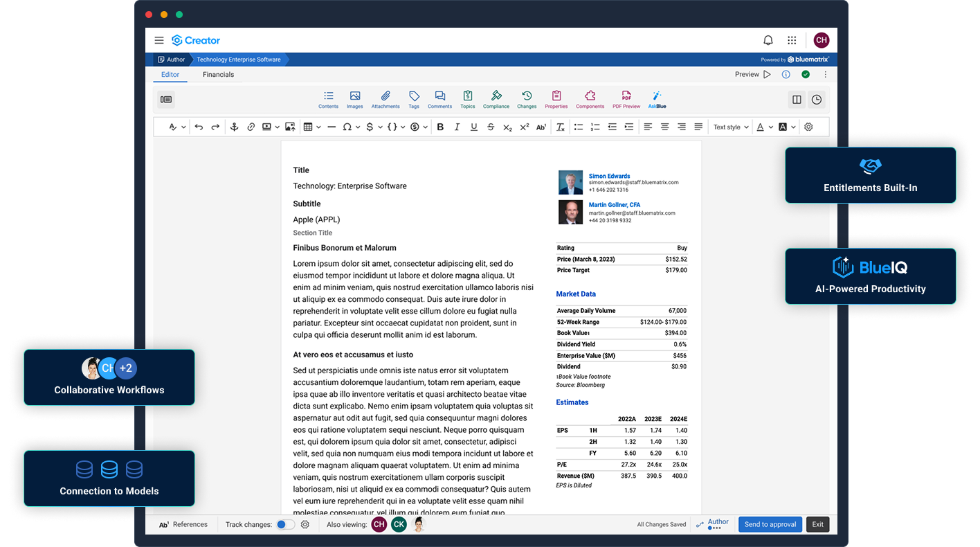Open the notifications bell
Screen dimensions: 980x547
pos(768,40)
